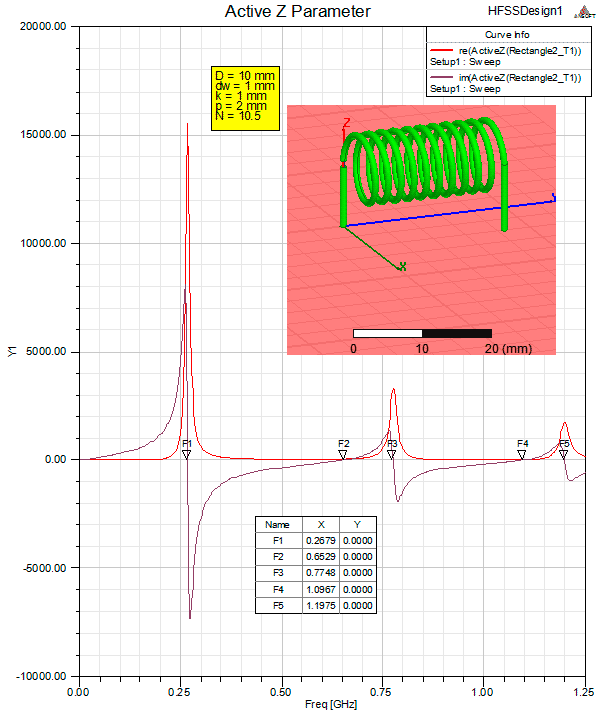
Task: Click the Active Z Parameter plot title
Action: [x=297, y=11]
